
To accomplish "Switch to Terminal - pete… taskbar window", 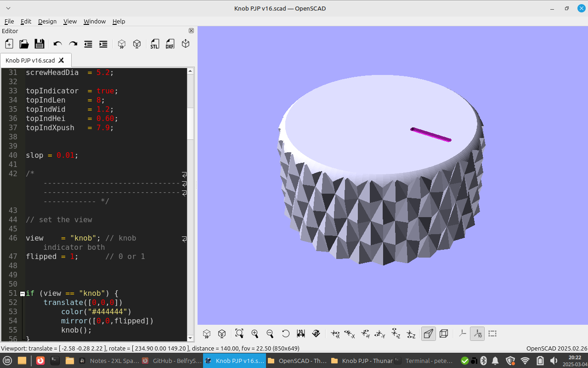I will (424, 361).
